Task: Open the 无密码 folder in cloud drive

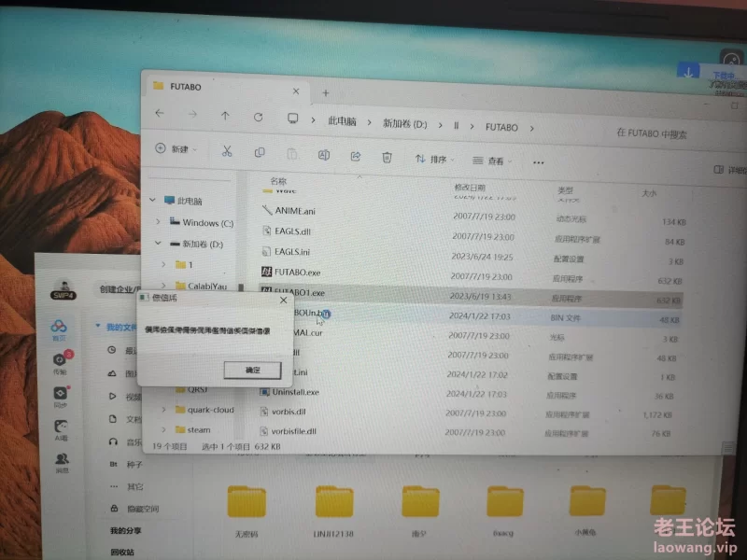Action: [247, 511]
